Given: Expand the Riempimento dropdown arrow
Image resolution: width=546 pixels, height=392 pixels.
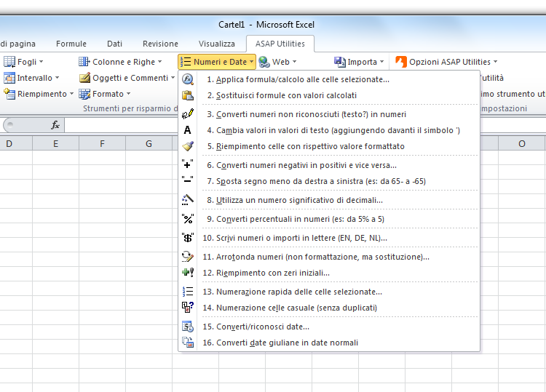Looking at the screenshot, I should [72, 94].
